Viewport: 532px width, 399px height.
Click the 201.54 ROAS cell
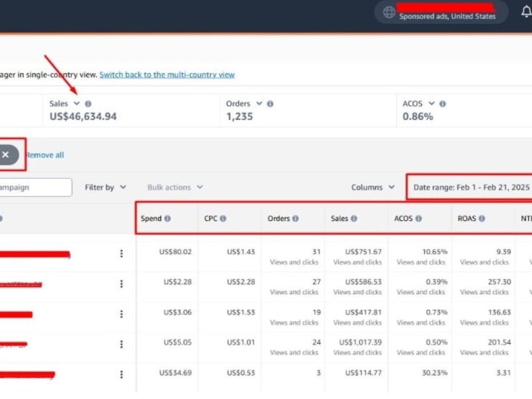pos(500,342)
